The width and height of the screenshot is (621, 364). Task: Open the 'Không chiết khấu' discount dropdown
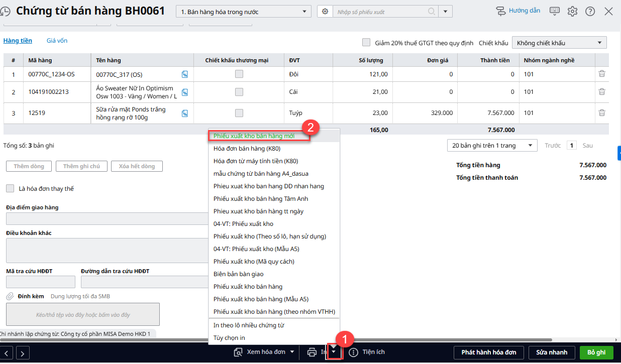559,43
